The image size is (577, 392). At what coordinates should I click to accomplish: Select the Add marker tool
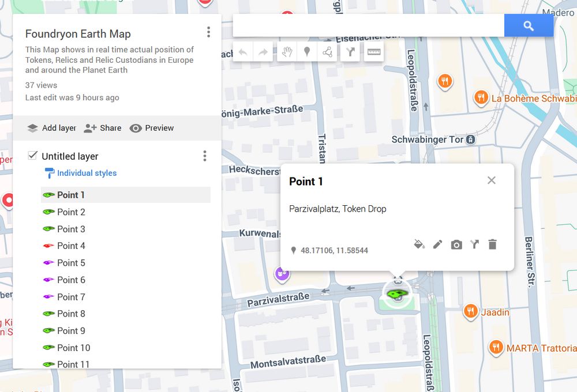(306, 52)
